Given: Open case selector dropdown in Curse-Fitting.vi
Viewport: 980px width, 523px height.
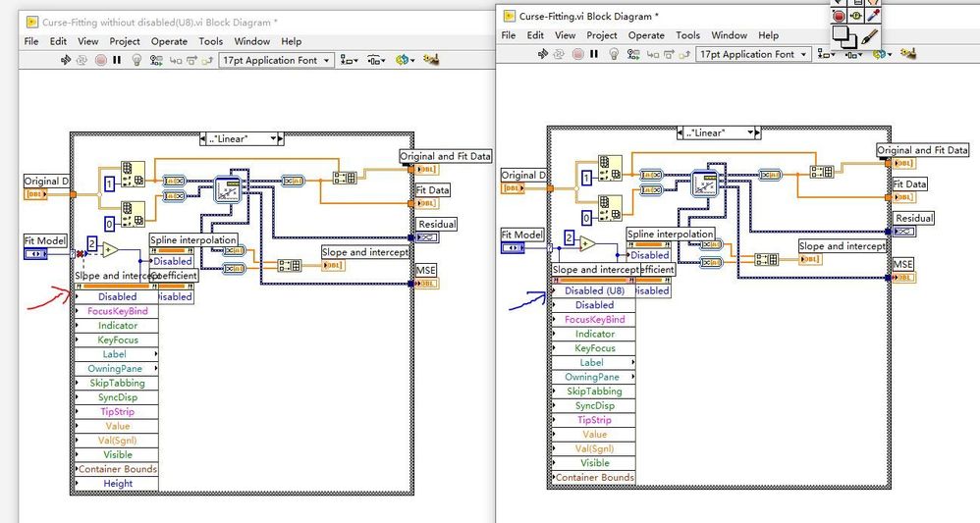Looking at the screenshot, I should coord(750,132).
